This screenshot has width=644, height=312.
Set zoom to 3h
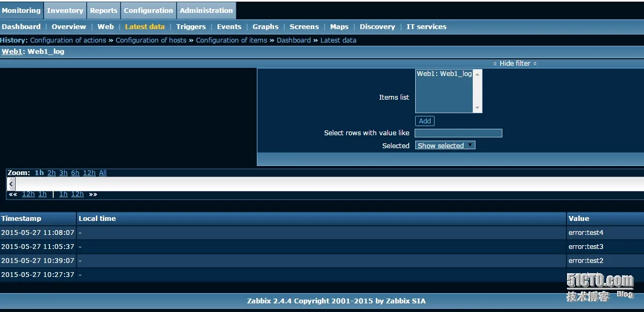click(63, 173)
